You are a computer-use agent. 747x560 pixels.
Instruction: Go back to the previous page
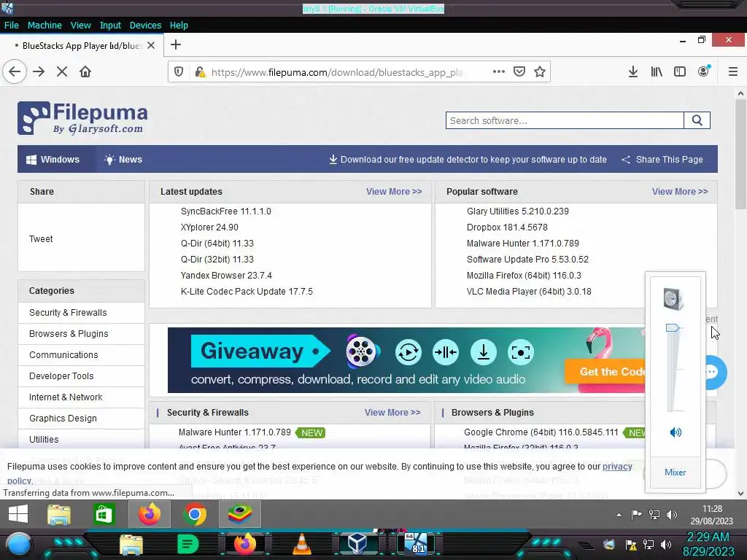click(15, 72)
